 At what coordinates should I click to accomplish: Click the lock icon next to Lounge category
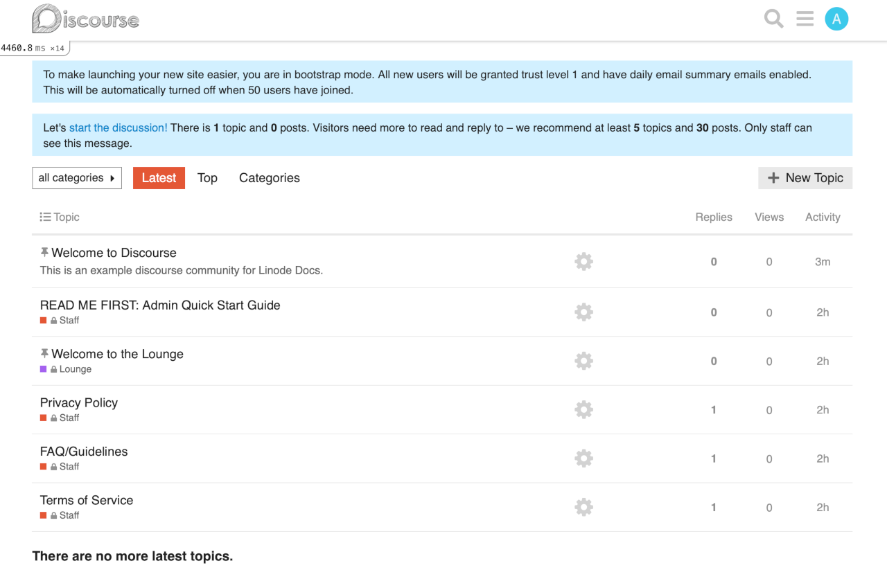(55, 368)
